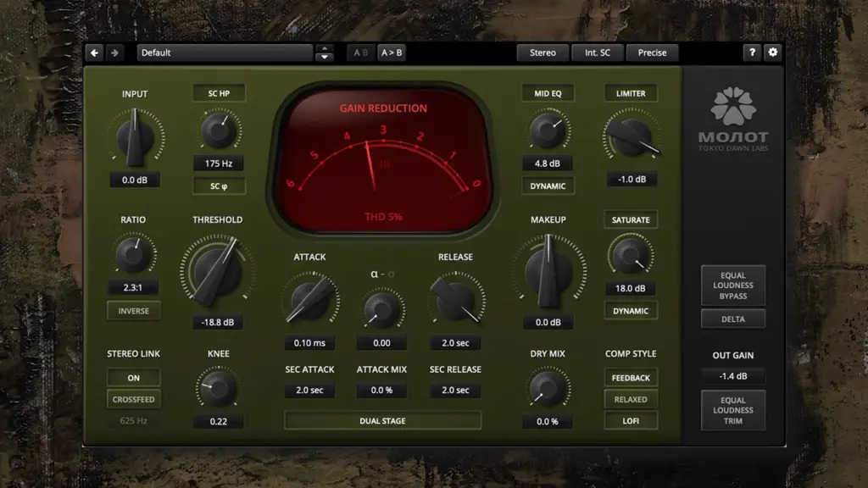868x488 pixels.
Task: Click the Gain Reduction VU meter
Action: 383,160
